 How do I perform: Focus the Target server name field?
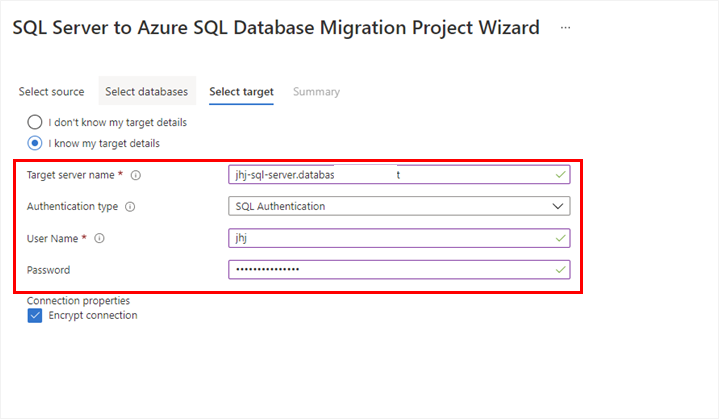(399, 175)
